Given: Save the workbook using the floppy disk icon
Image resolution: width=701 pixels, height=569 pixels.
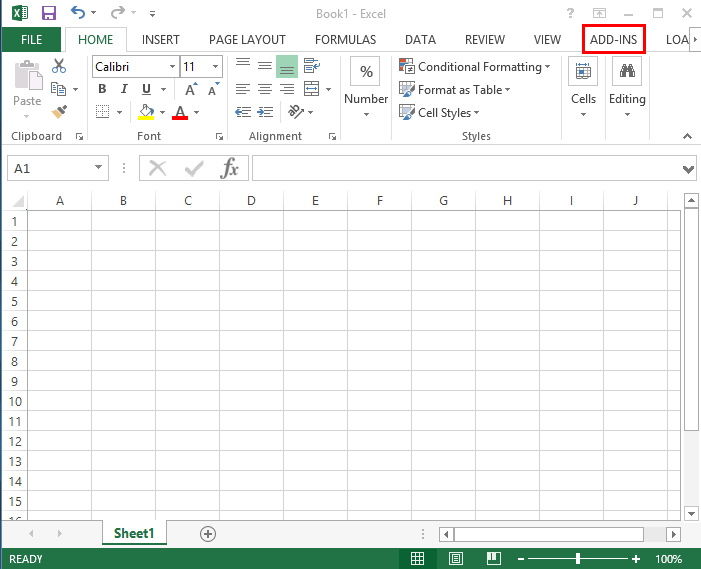Looking at the screenshot, I should [x=48, y=14].
